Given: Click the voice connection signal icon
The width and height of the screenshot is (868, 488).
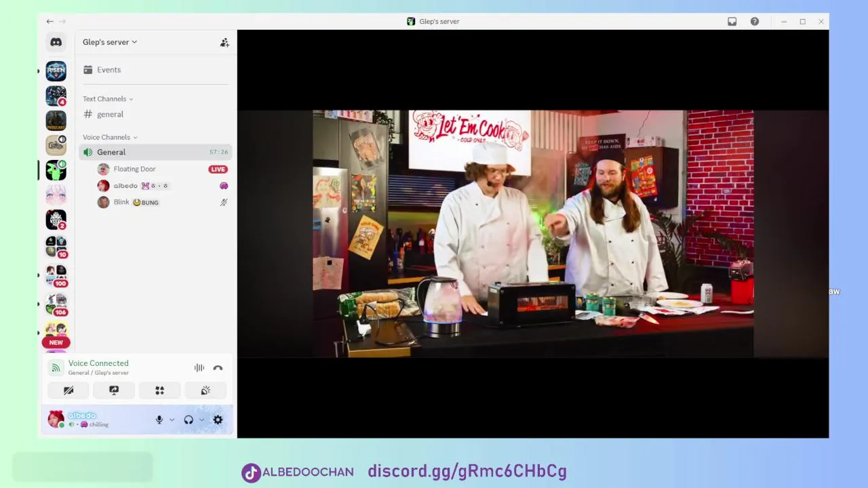Looking at the screenshot, I should tap(56, 368).
